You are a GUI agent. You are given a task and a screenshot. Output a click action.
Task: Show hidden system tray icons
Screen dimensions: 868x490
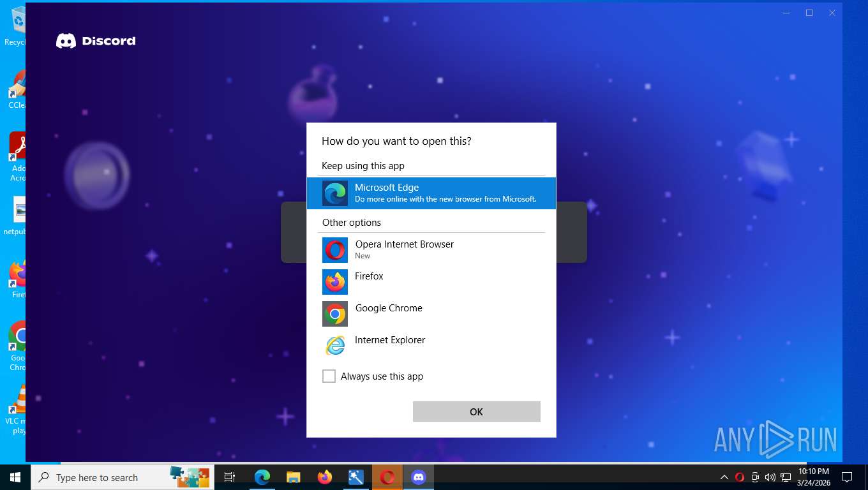724,477
